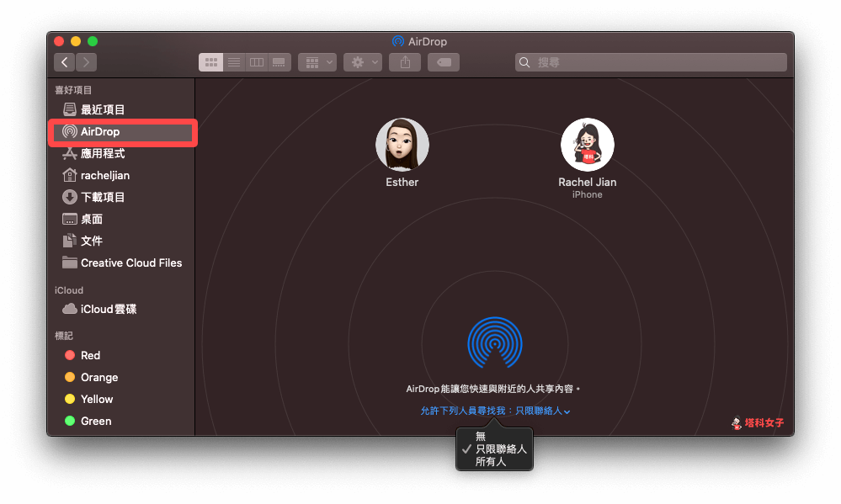Minimize the window with yellow button
Image resolution: width=841 pixels, height=504 pixels.
76,41
